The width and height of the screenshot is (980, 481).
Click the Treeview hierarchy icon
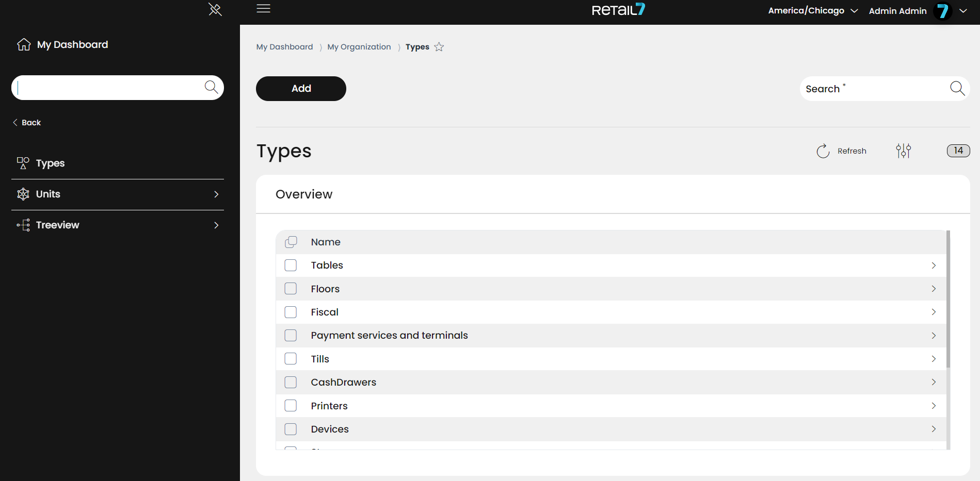coord(23,225)
